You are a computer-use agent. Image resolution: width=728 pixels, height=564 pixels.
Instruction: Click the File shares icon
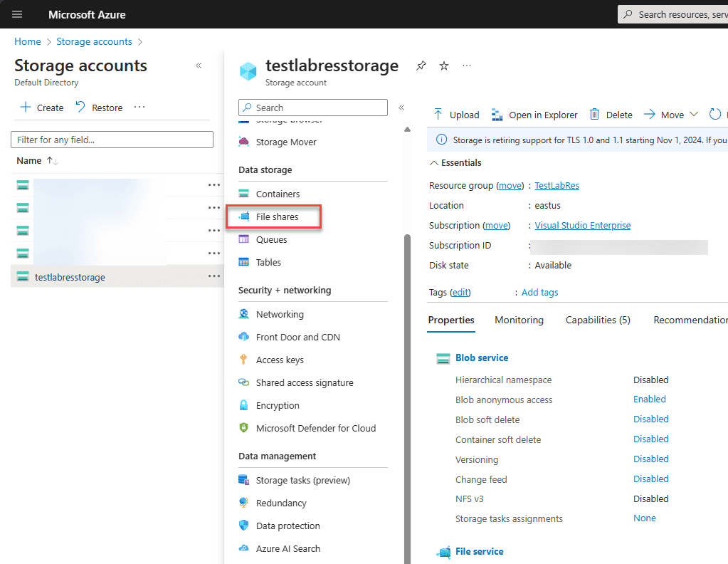click(x=244, y=216)
